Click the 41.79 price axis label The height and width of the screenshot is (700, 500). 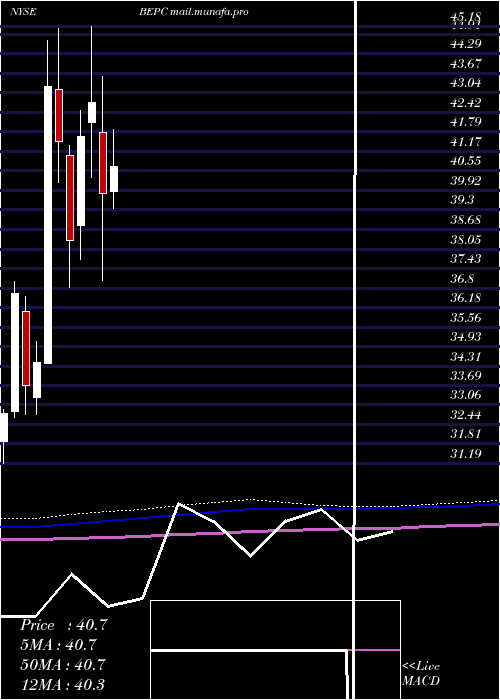coord(466,122)
